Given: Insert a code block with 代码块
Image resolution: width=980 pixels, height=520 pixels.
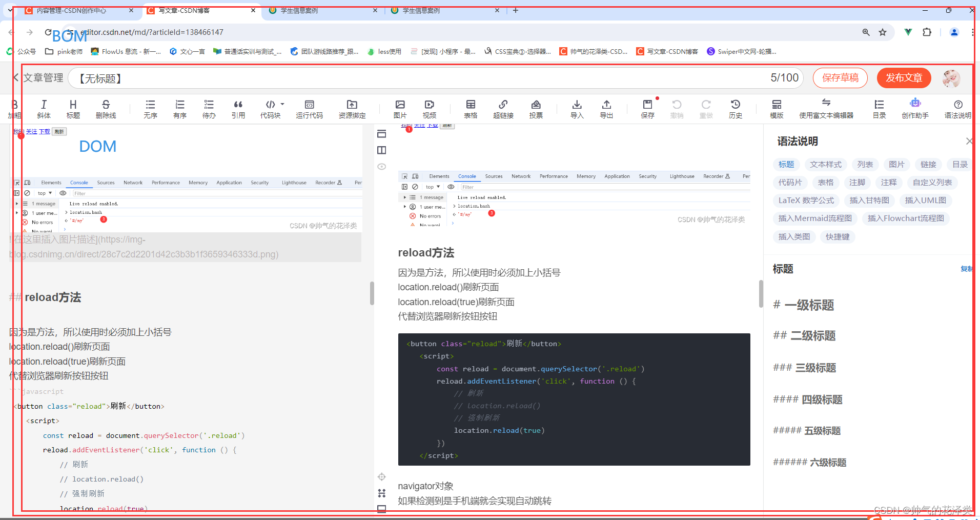Looking at the screenshot, I should click(270, 109).
